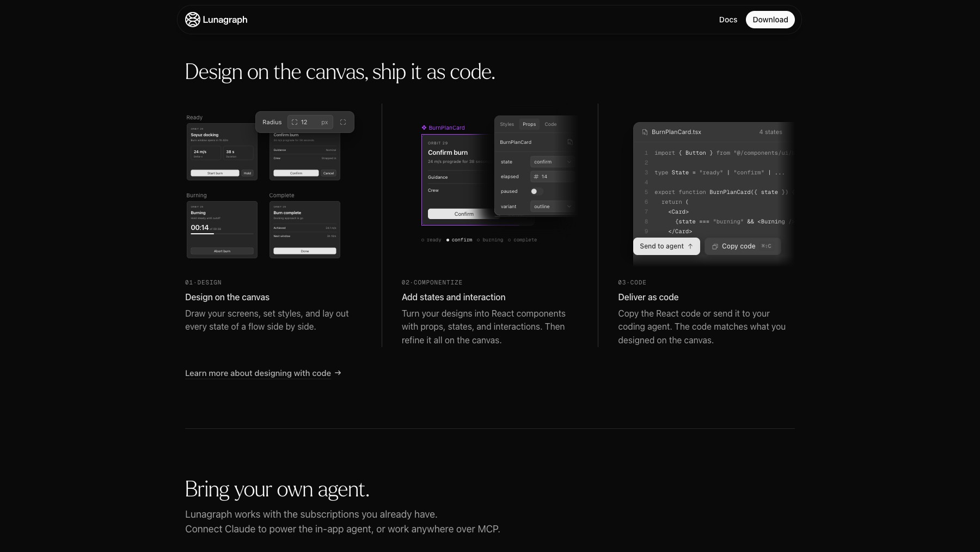This screenshot has width=980, height=552.
Task: Click the hash icon in the elapsed field
Action: (x=536, y=177)
